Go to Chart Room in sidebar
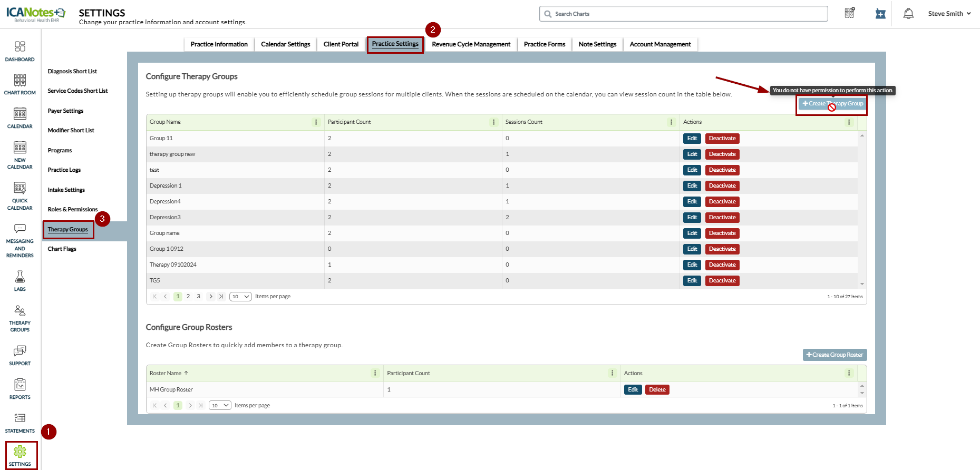The image size is (980, 470). click(20, 84)
